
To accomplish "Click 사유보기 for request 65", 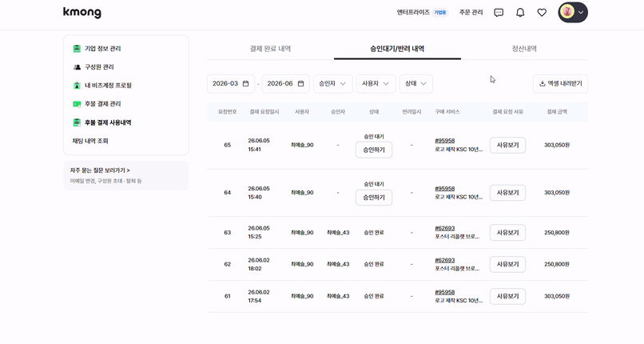I will [507, 145].
